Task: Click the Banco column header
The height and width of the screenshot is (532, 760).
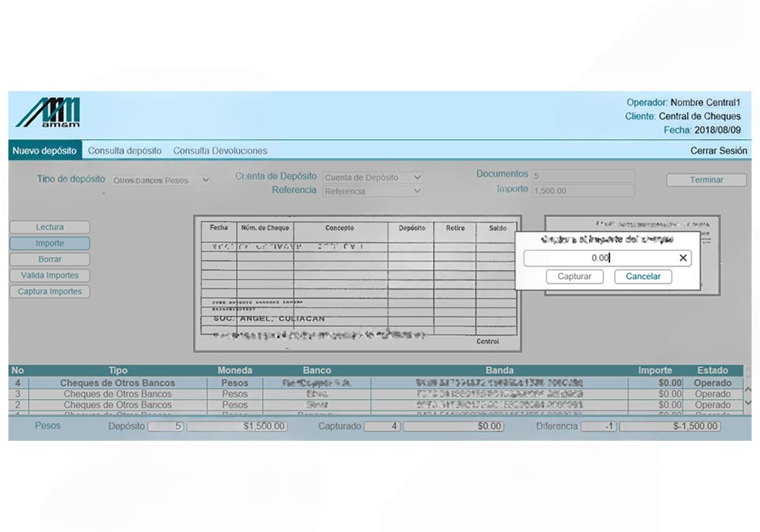Action: click(316, 370)
